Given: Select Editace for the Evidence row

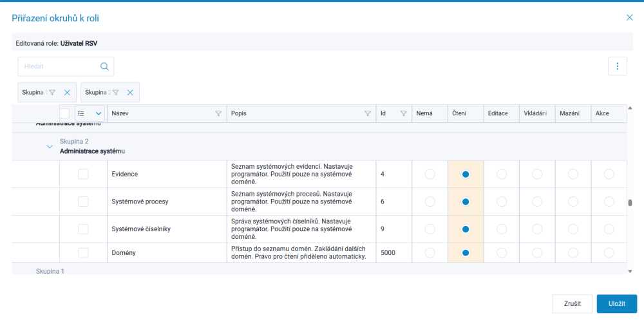Looking at the screenshot, I should [x=502, y=174].
